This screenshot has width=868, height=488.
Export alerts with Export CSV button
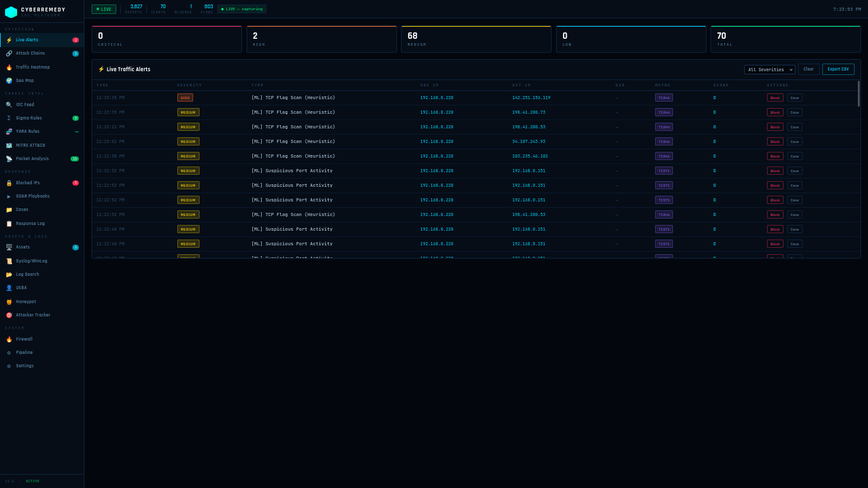[x=838, y=69]
